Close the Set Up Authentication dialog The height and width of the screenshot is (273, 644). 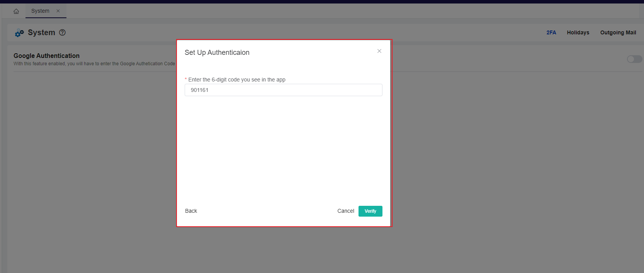(x=379, y=51)
